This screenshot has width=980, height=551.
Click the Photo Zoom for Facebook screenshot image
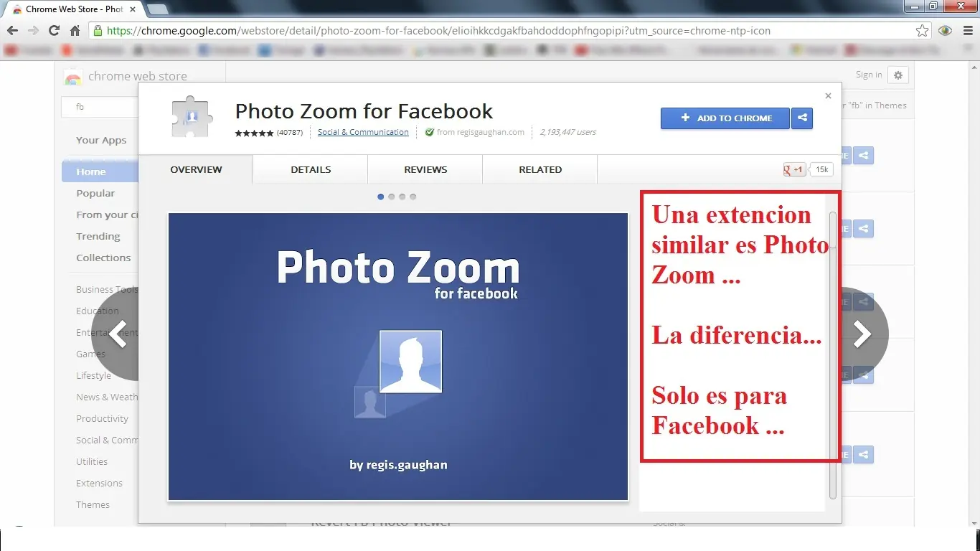pos(398,357)
